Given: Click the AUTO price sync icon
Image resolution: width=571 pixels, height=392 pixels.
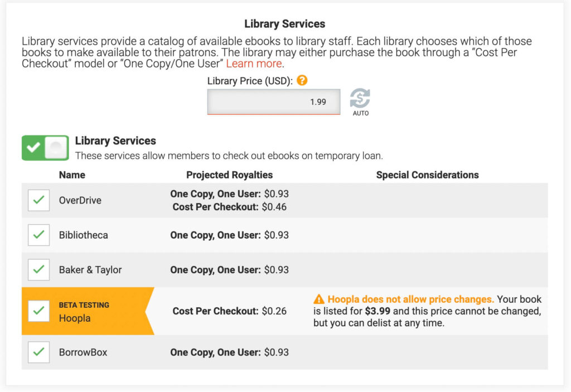Looking at the screenshot, I should pos(360,99).
